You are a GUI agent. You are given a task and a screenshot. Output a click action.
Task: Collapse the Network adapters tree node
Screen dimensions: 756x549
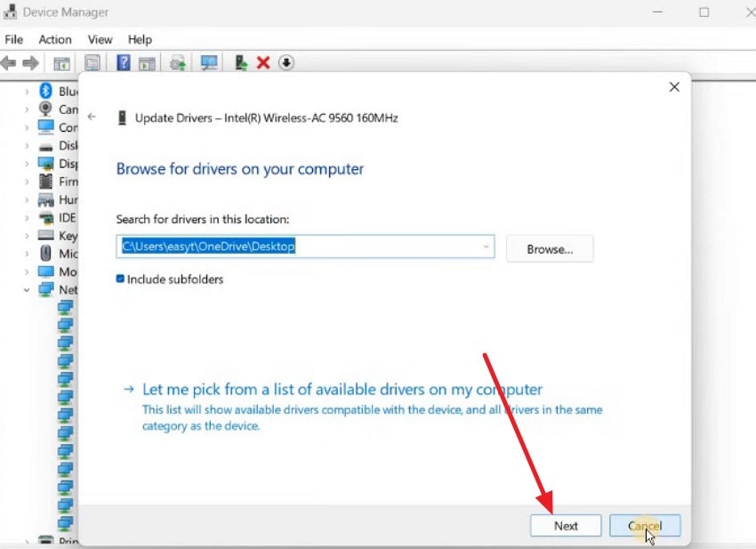(x=27, y=290)
